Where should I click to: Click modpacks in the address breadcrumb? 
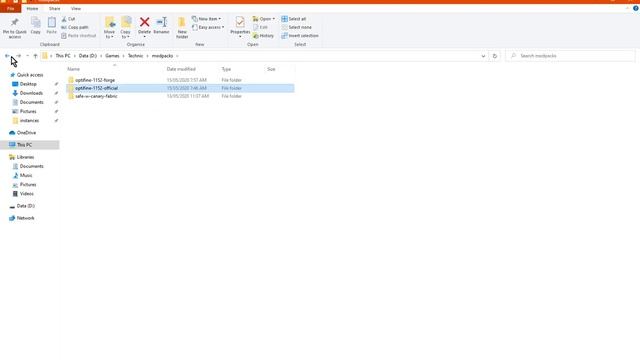(x=162, y=56)
